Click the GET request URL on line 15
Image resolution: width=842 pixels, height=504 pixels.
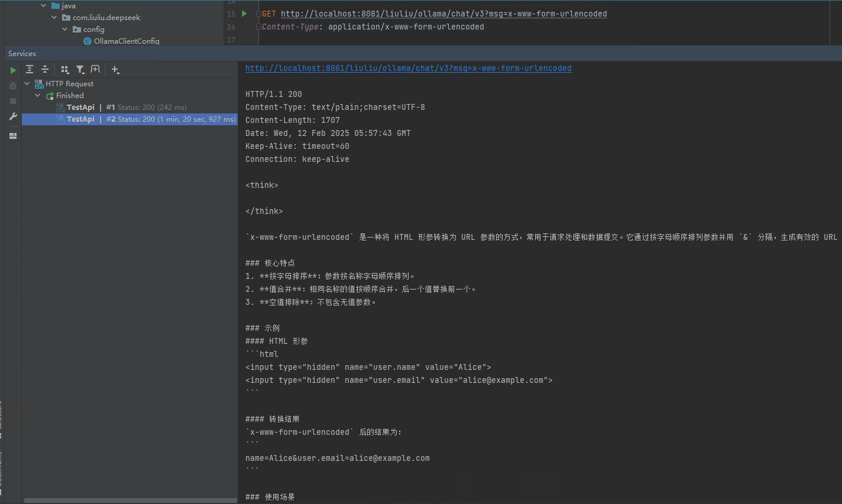click(x=443, y=14)
